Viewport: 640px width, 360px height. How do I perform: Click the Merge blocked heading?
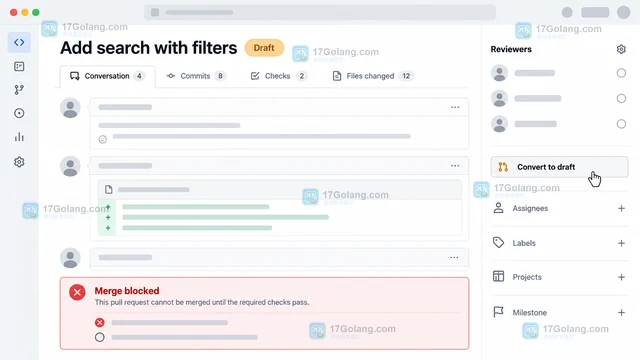pos(127,291)
